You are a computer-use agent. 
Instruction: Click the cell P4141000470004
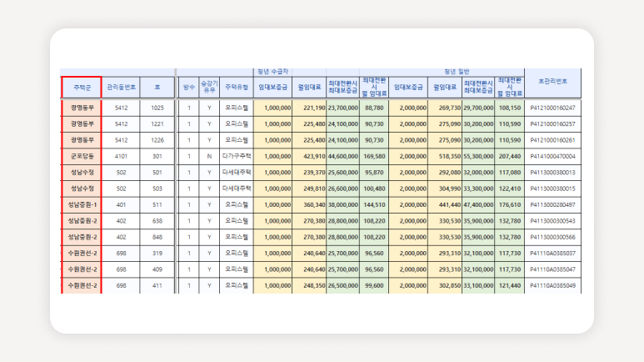552,156
